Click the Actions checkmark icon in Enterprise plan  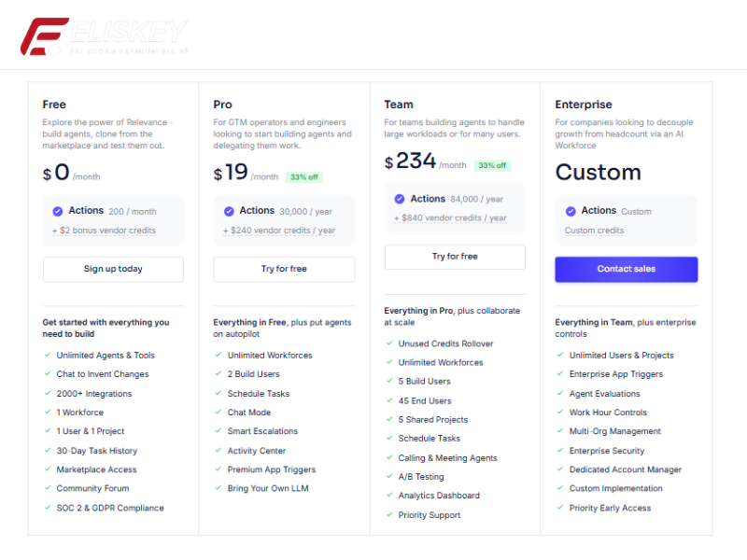571,211
